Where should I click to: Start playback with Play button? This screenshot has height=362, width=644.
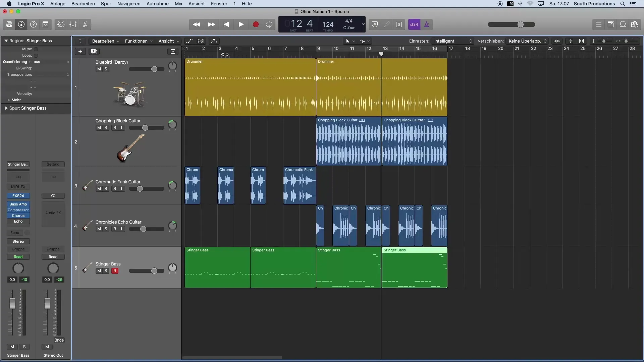click(x=241, y=24)
